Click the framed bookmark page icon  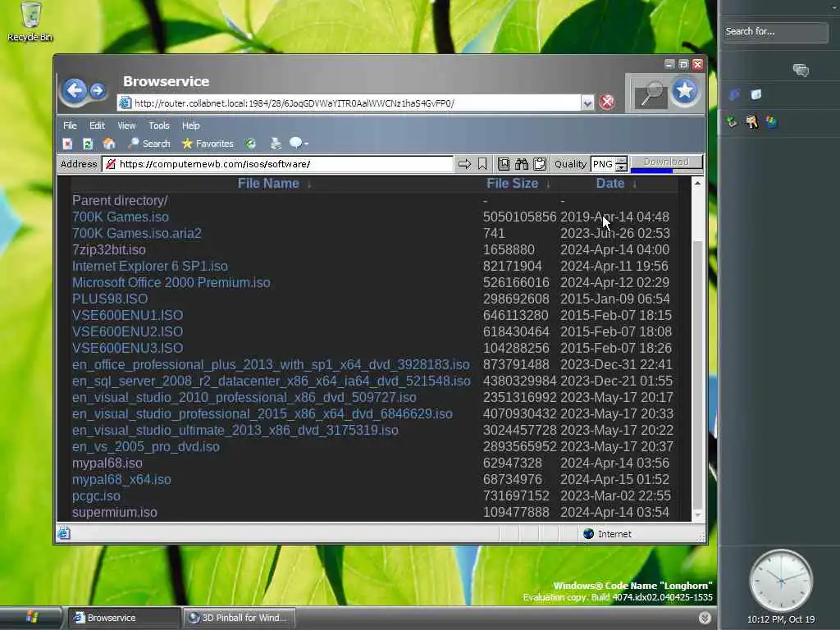(x=504, y=164)
